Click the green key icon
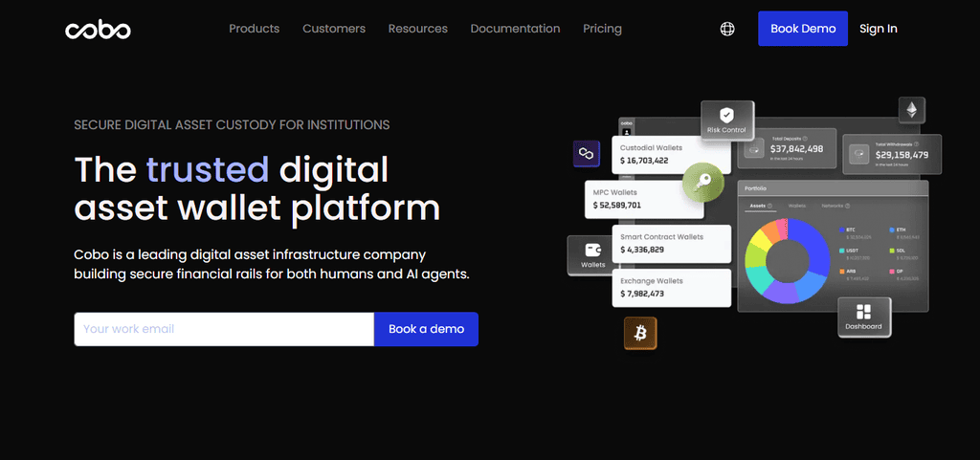 pos(703,183)
